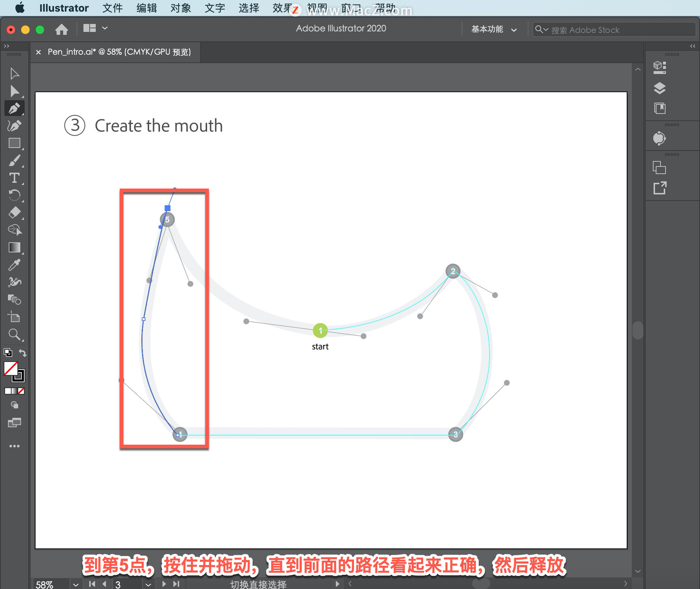The image size is (700, 589).
Task: Set color mode to None
Action: (22, 391)
